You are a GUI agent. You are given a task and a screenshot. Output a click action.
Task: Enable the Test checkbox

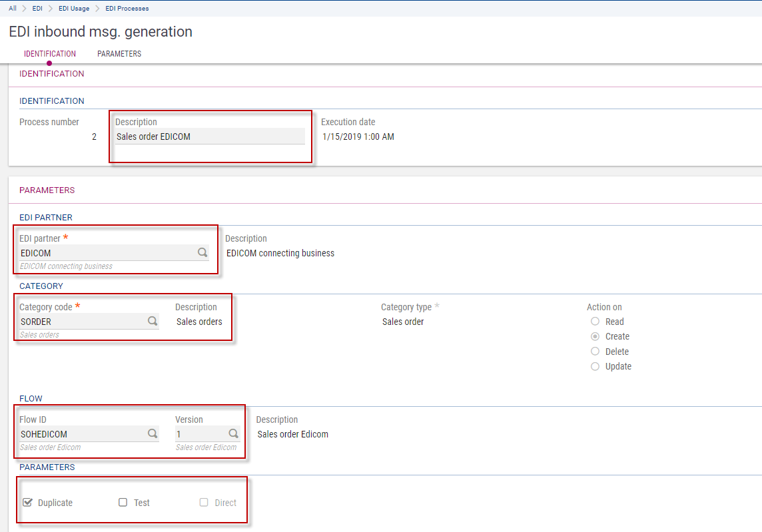click(x=123, y=503)
